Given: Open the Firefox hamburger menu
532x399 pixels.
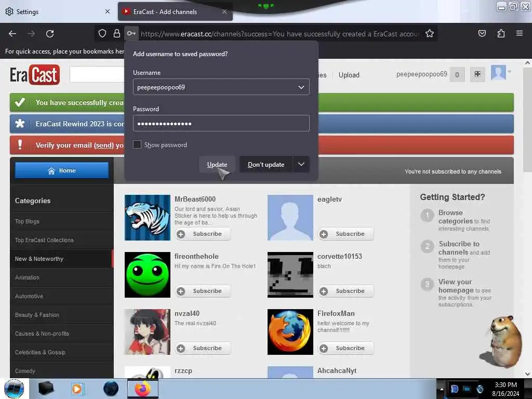Looking at the screenshot, I should (x=520, y=33).
